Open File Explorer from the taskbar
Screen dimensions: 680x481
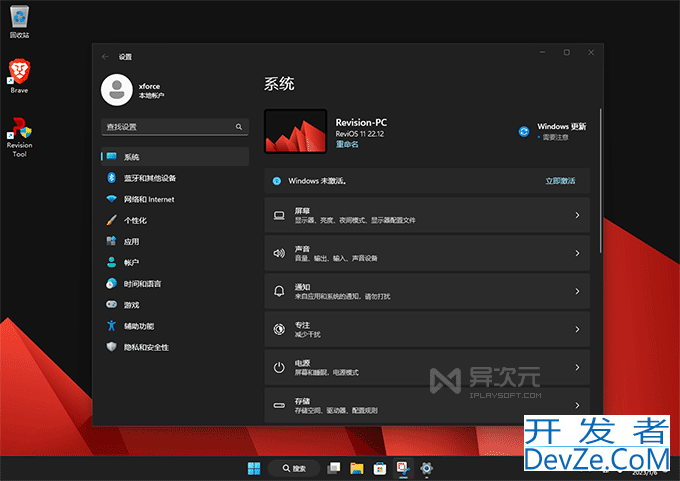point(356,468)
